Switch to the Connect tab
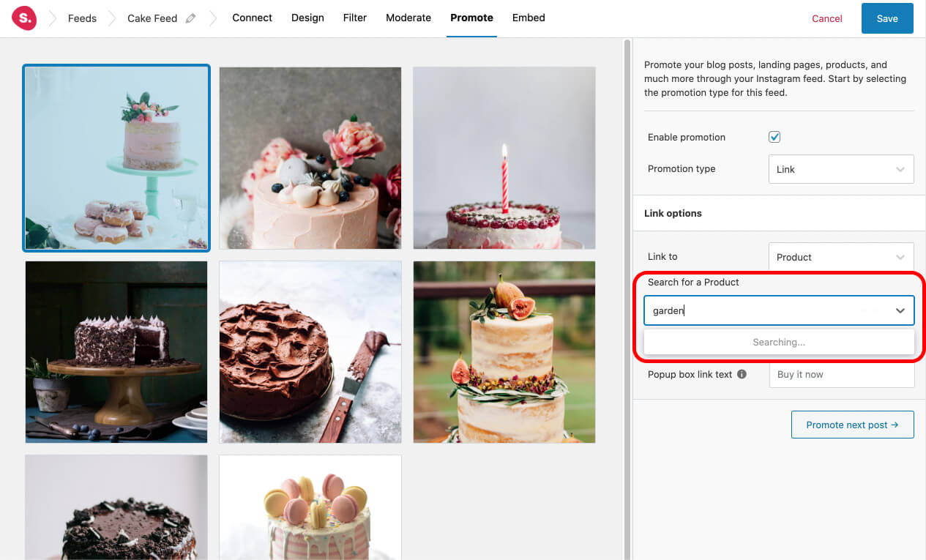Viewport: 926px width, 560px height. tap(252, 18)
